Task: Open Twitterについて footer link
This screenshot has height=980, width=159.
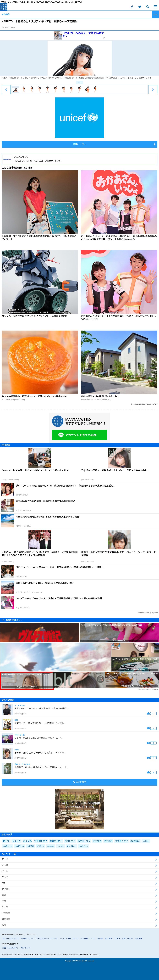Action: point(27,939)
